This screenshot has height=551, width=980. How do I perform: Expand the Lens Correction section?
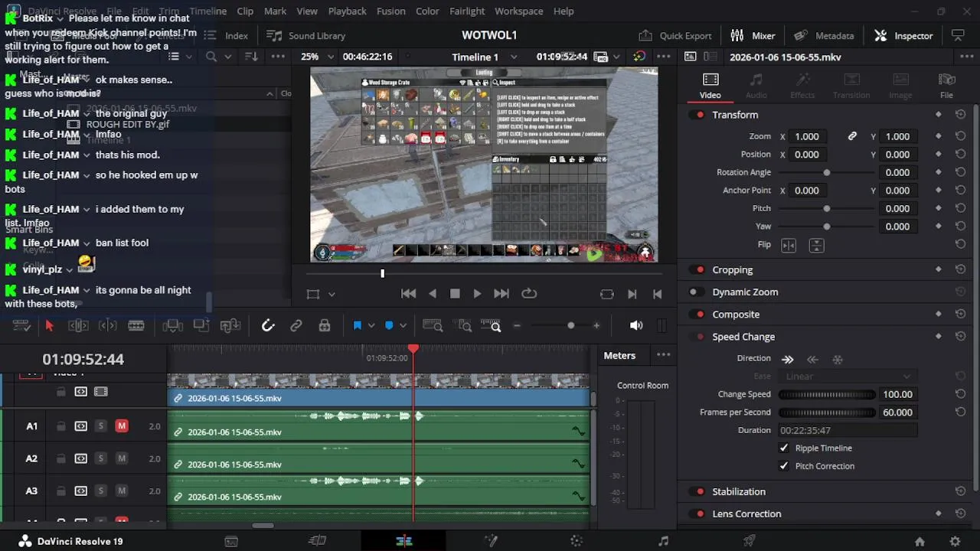coord(746,514)
